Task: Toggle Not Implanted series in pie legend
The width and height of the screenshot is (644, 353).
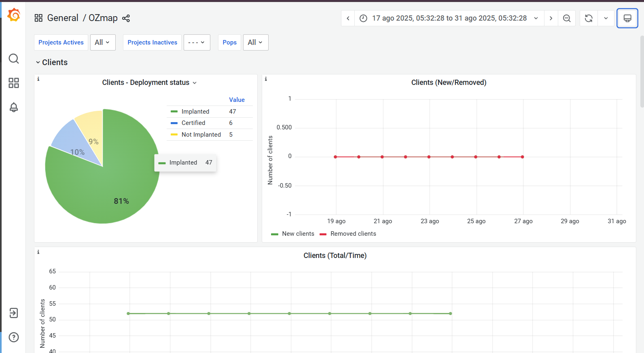Action: pos(201,135)
